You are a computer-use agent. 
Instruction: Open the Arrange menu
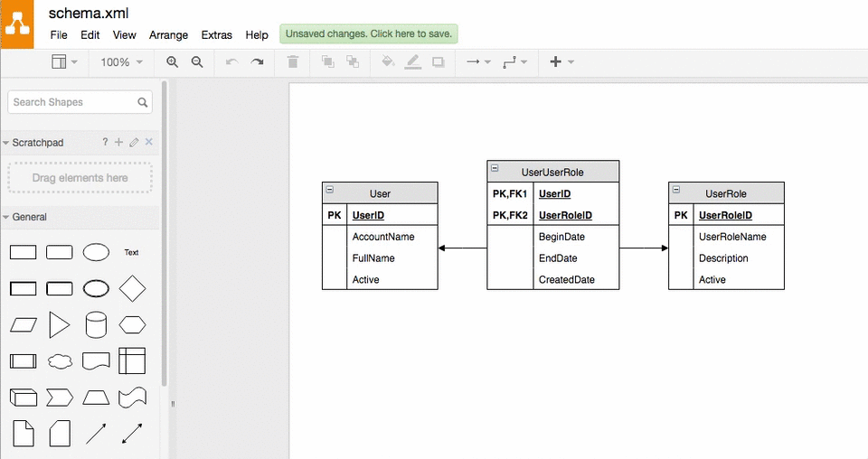(x=168, y=35)
